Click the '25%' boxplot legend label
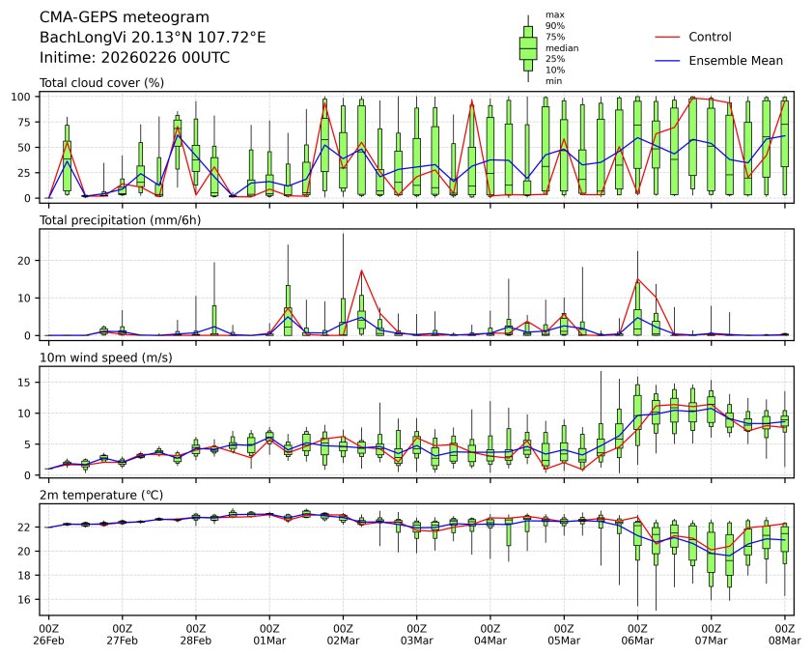Image resolution: width=812 pixels, height=657 pixels. pyautogui.click(x=555, y=59)
